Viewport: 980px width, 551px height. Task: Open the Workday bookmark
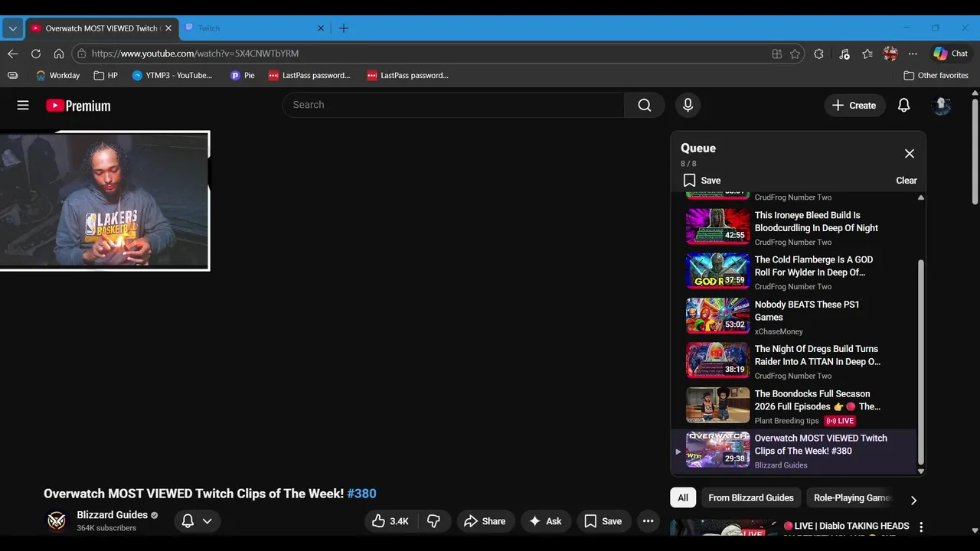pyautogui.click(x=58, y=76)
